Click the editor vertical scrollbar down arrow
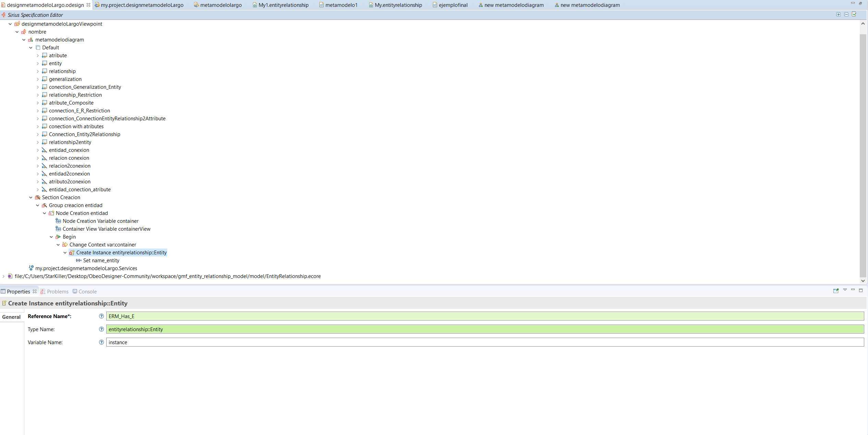This screenshot has height=435, width=868. [863, 281]
